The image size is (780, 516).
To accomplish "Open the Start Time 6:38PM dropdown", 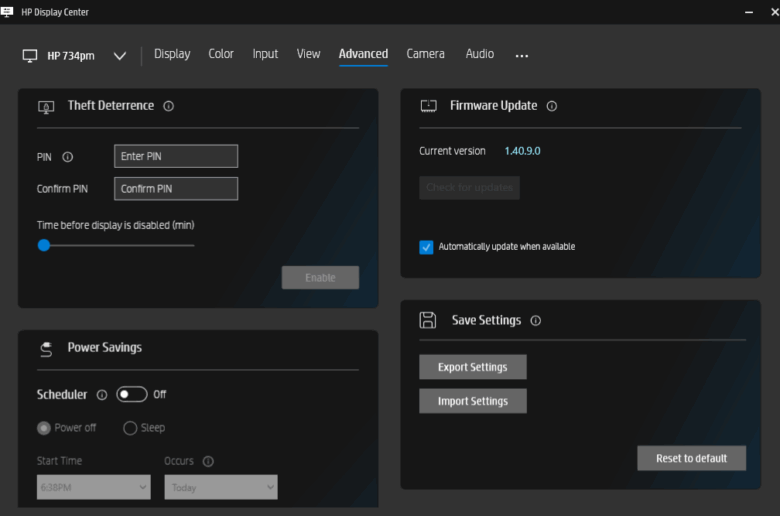I will click(x=94, y=487).
